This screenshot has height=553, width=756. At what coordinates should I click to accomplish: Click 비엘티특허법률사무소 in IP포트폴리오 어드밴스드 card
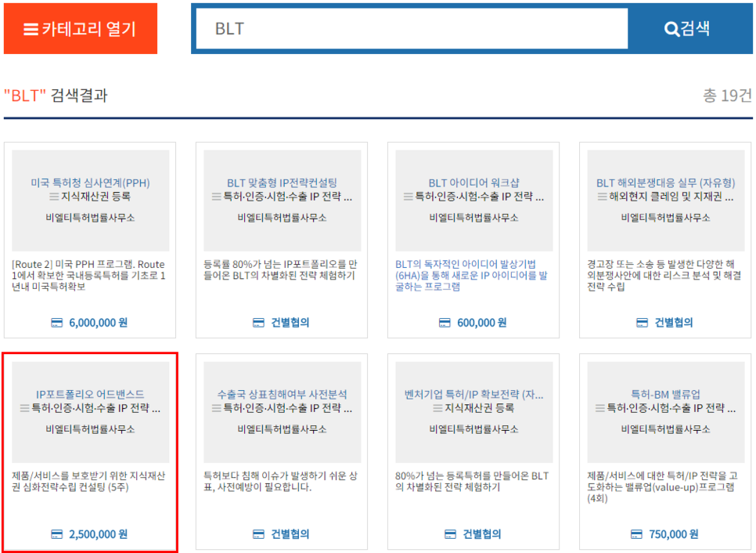[90, 429]
